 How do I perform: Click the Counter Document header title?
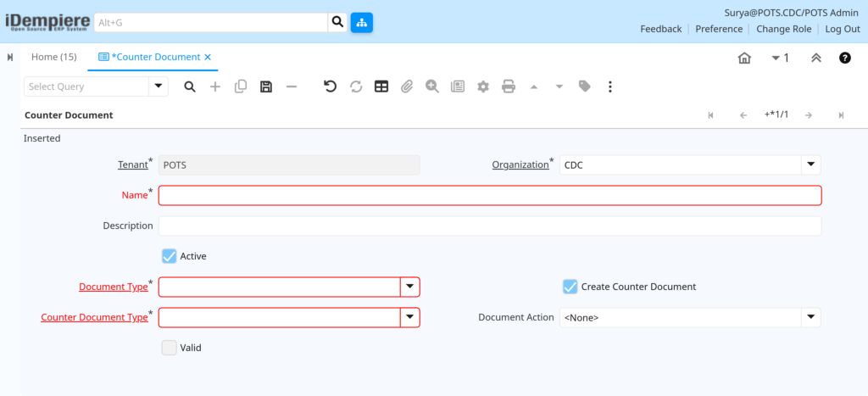pyautogui.click(x=70, y=115)
